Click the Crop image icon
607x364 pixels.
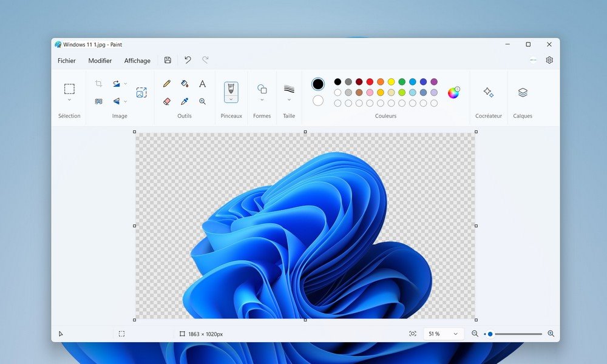click(x=98, y=84)
